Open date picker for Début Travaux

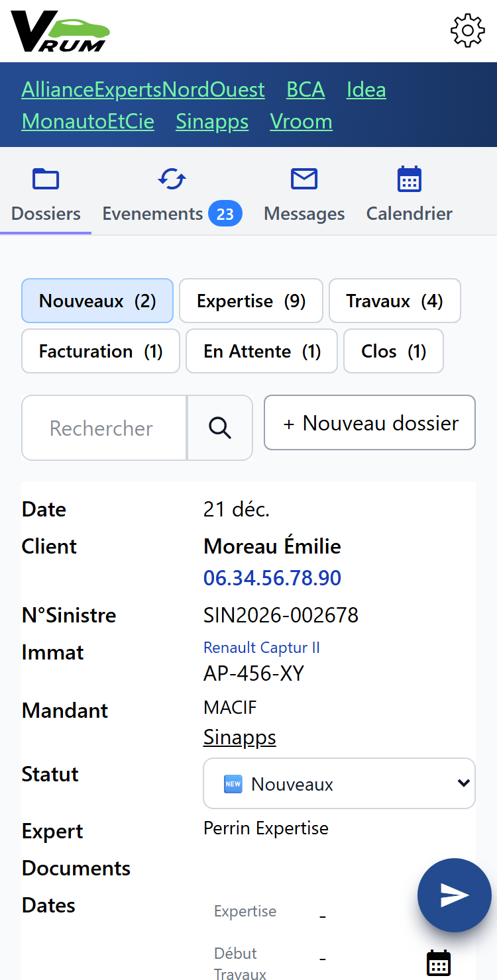pos(439,963)
